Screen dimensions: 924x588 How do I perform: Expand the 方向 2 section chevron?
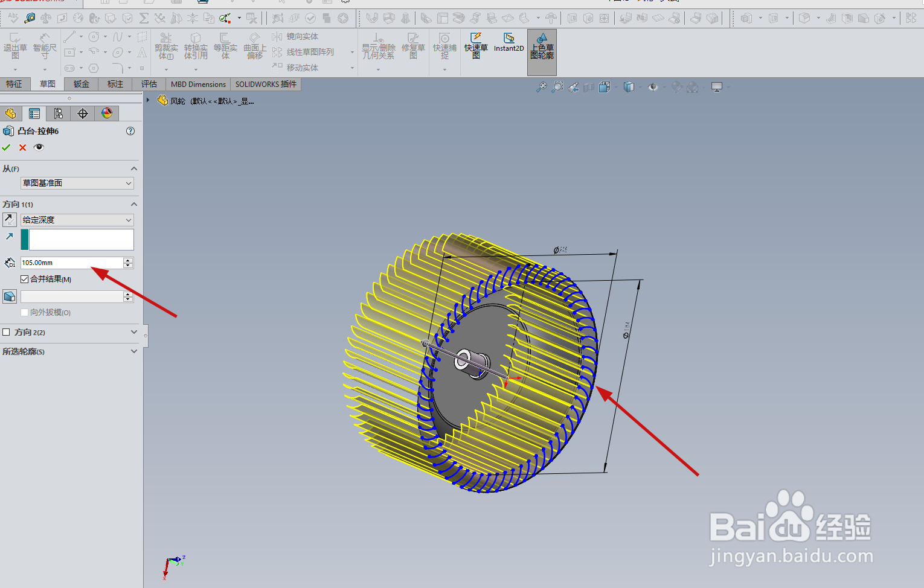click(134, 332)
